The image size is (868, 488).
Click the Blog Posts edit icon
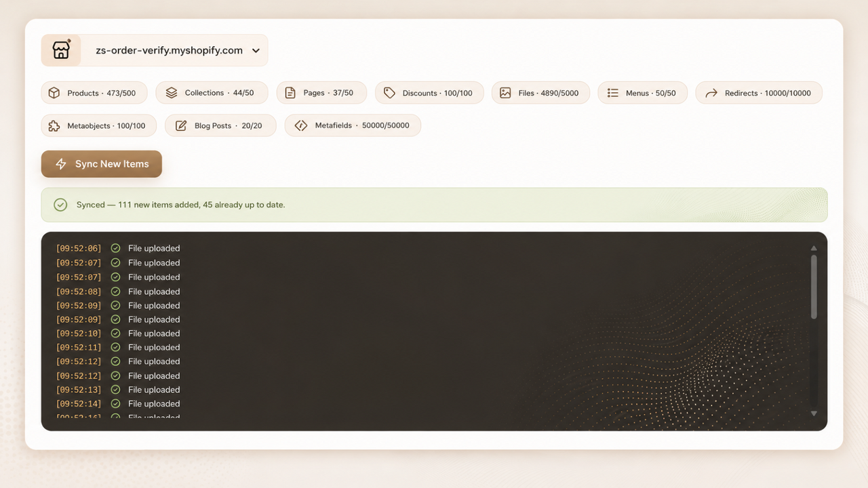pyautogui.click(x=181, y=125)
